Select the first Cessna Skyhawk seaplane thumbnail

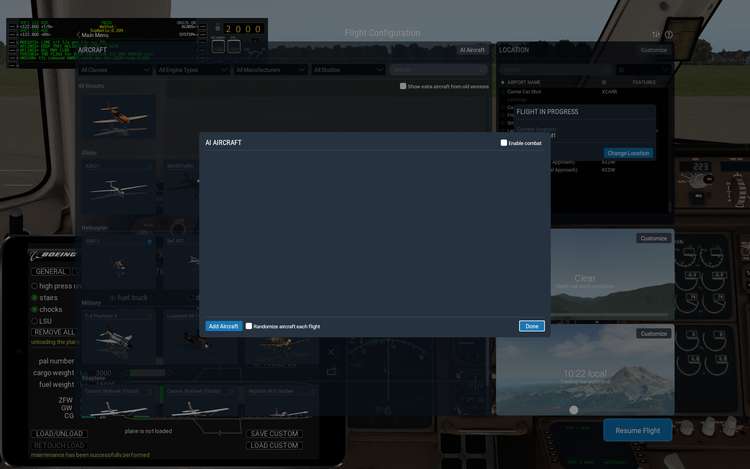[x=118, y=402]
